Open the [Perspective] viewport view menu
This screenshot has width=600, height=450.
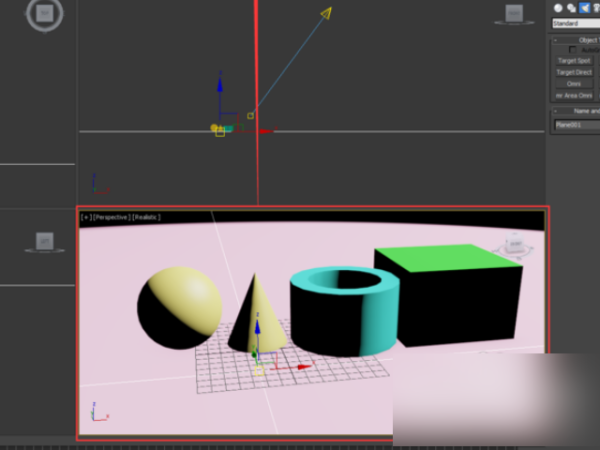pyautogui.click(x=111, y=217)
